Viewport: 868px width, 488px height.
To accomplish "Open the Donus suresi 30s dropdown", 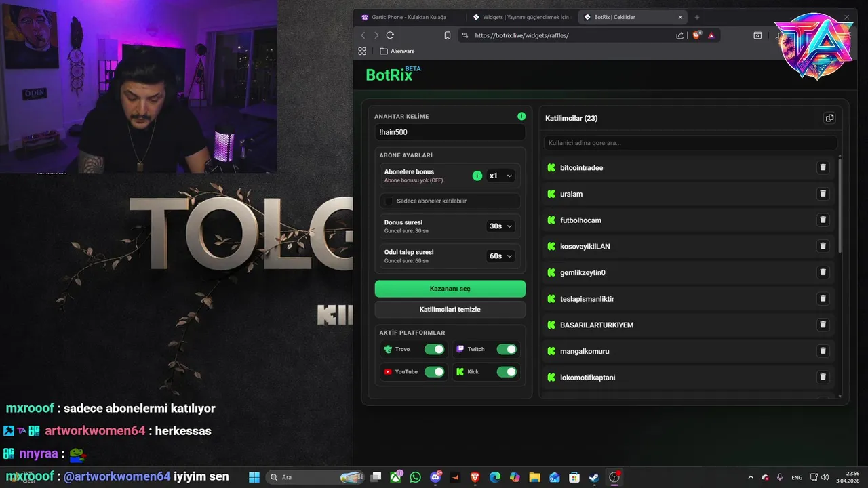I will click(x=500, y=226).
